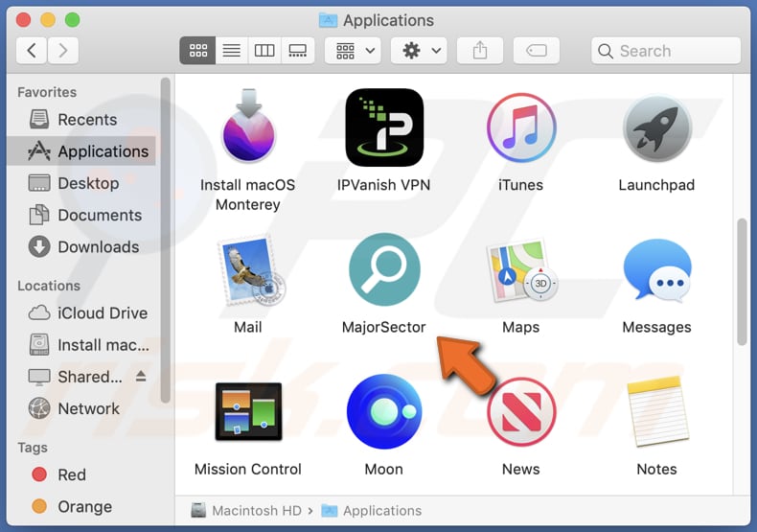Open Recents in the sidebar
Screen dimensions: 757x532
(x=81, y=119)
